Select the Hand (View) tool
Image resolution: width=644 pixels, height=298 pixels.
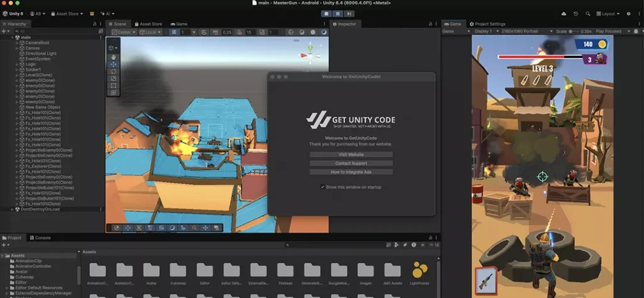pyautogui.click(x=113, y=57)
